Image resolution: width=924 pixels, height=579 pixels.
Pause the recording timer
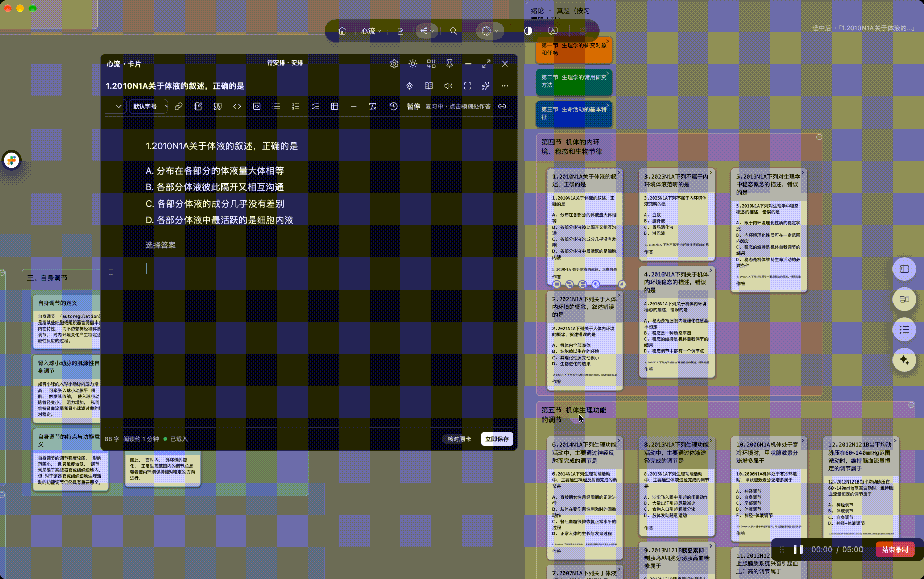tap(798, 549)
